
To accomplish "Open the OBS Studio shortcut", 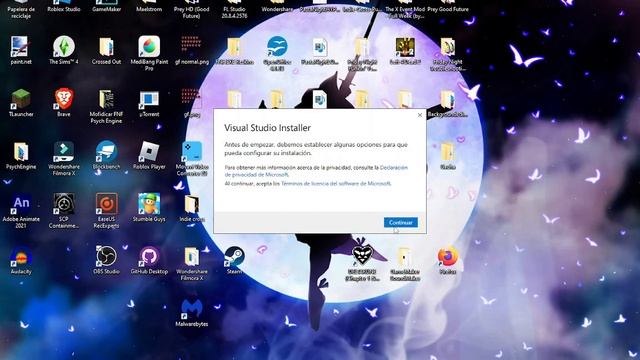I will tap(107, 257).
